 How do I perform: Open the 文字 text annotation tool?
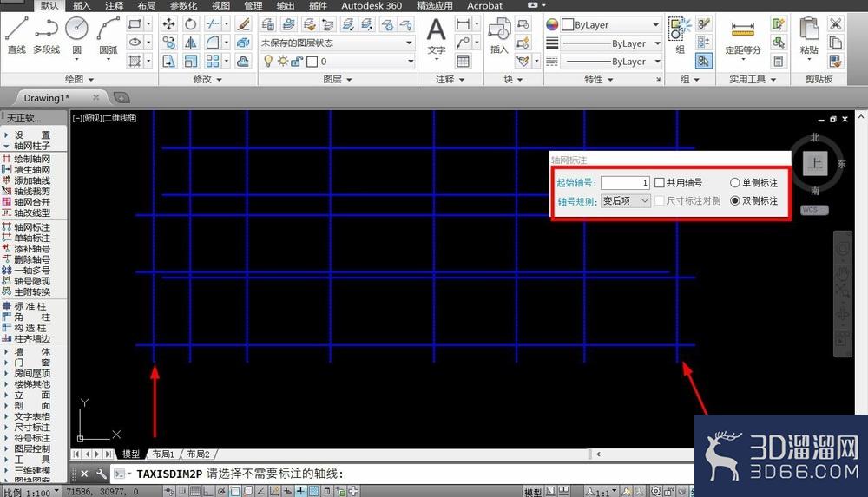pyautogui.click(x=437, y=36)
